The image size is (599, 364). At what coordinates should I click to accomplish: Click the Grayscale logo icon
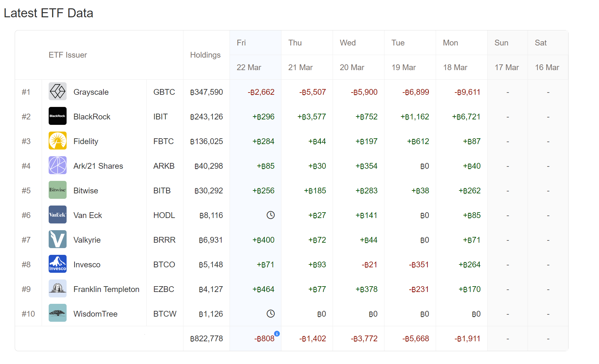[58, 92]
